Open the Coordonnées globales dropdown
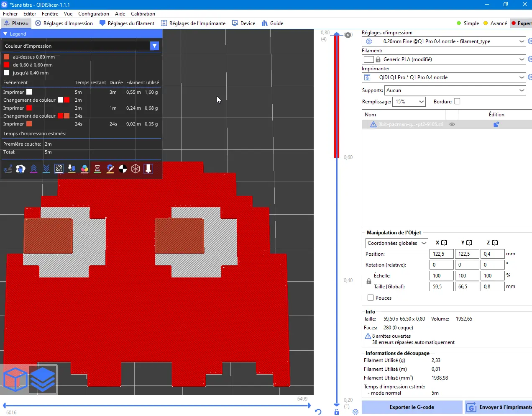This screenshot has width=532, height=416. click(x=396, y=243)
